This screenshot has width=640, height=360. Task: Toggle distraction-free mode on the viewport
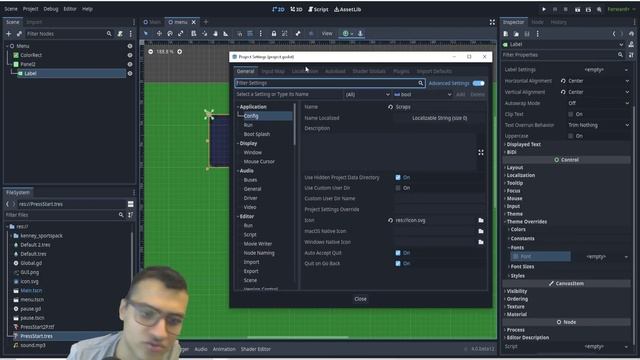coord(492,22)
